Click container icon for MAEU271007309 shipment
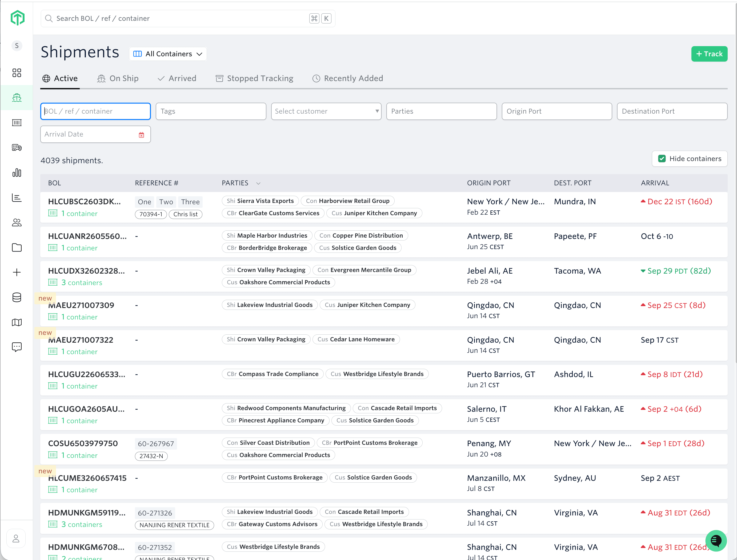This screenshot has width=737, height=560. coord(53,317)
